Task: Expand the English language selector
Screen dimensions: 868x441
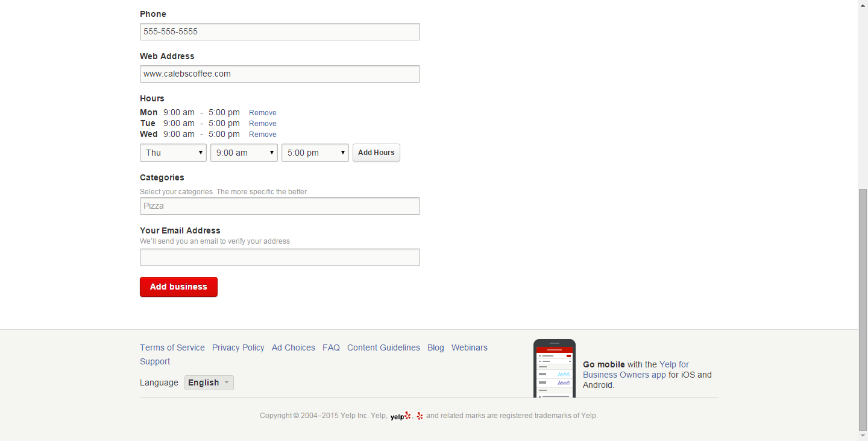Action: 209,382
